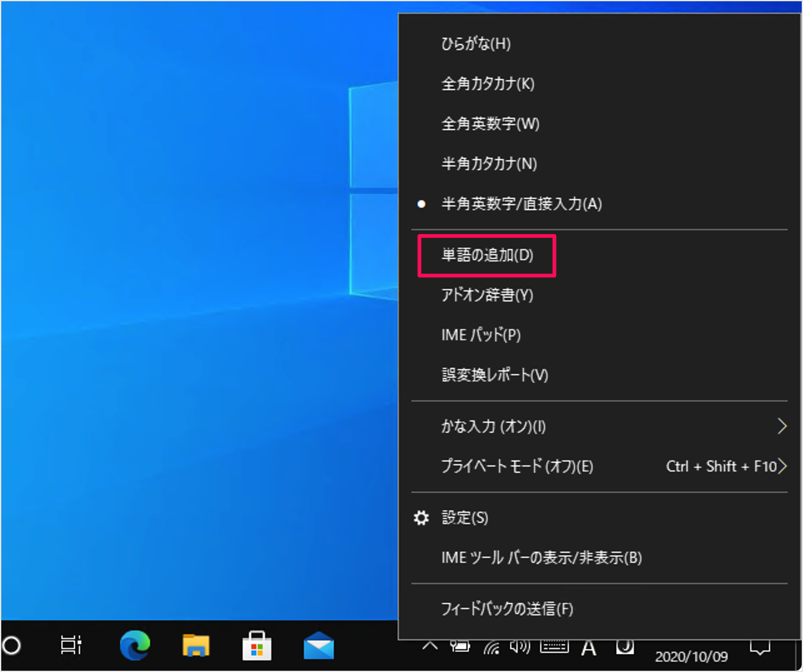This screenshot has width=803, height=672.
Task: Open Task View
Action: click(71, 646)
